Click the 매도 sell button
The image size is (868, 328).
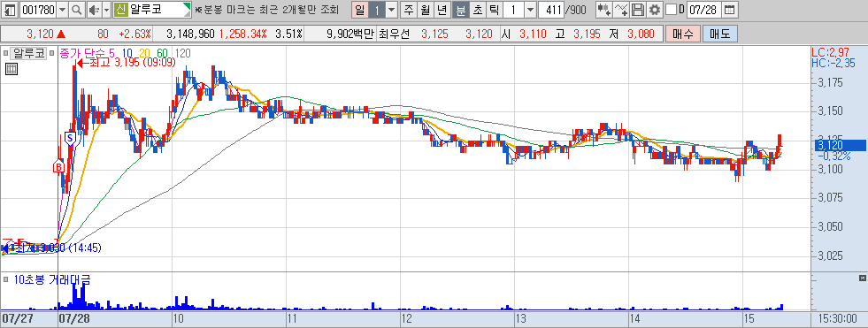tap(719, 34)
